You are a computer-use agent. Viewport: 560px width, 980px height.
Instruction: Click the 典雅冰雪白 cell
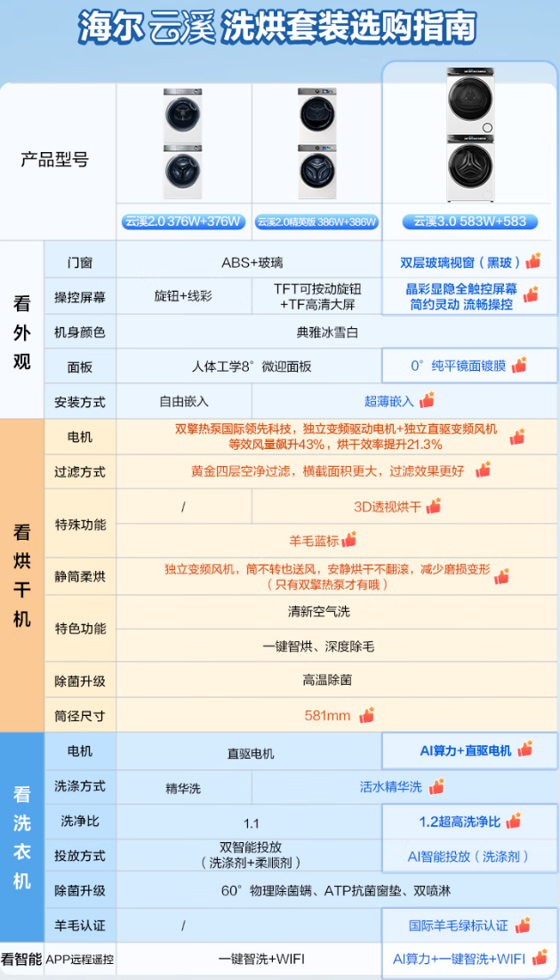click(327, 332)
